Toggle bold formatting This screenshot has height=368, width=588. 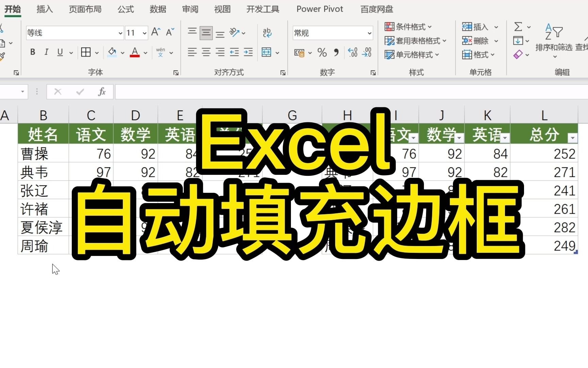[x=33, y=52]
